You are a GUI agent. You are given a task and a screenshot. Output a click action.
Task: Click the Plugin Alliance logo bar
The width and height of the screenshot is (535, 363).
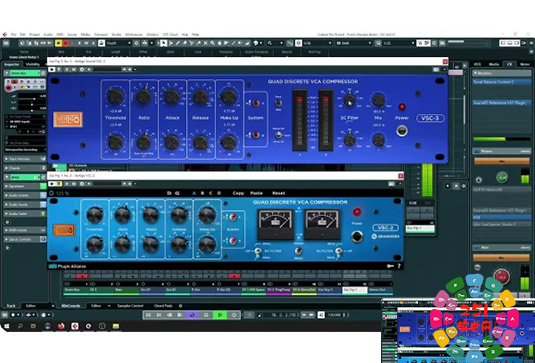[x=68, y=266]
